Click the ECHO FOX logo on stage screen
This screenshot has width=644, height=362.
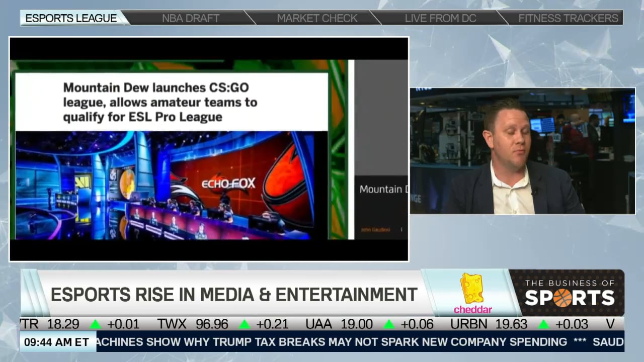pos(228,183)
